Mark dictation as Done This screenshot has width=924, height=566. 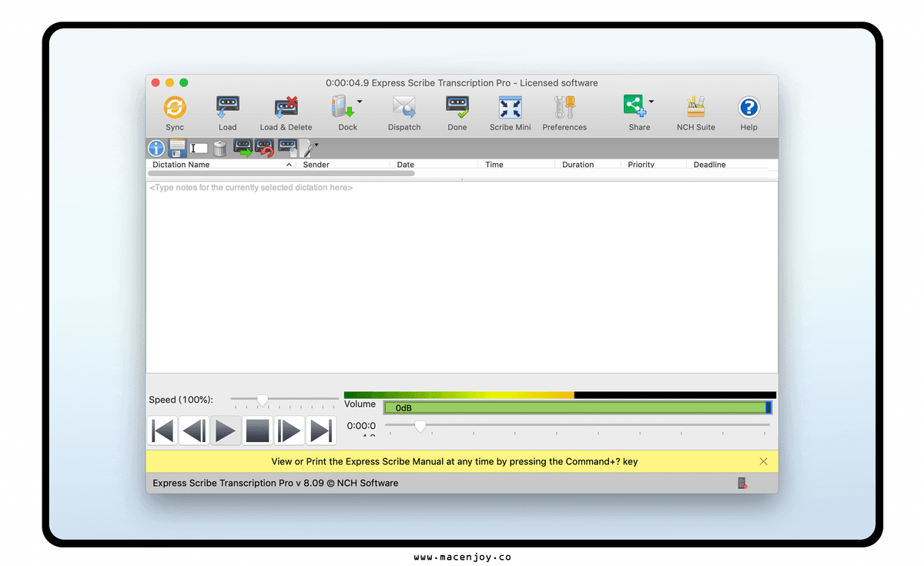click(457, 107)
